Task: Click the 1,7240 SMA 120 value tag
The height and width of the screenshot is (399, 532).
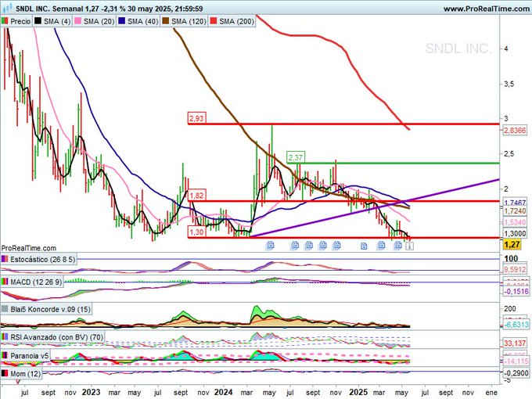Action: [x=515, y=211]
